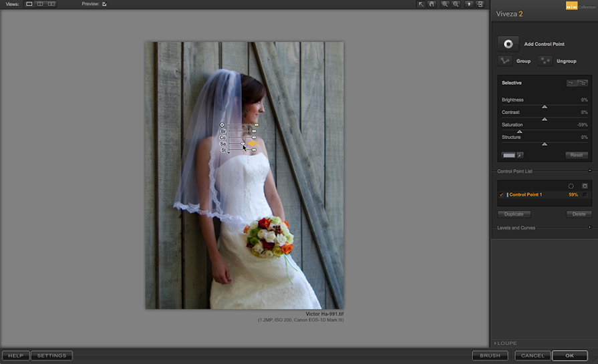Screen dimensions: 598x364
Task: Pick a color with the eyedropper icon
Action: (520, 155)
